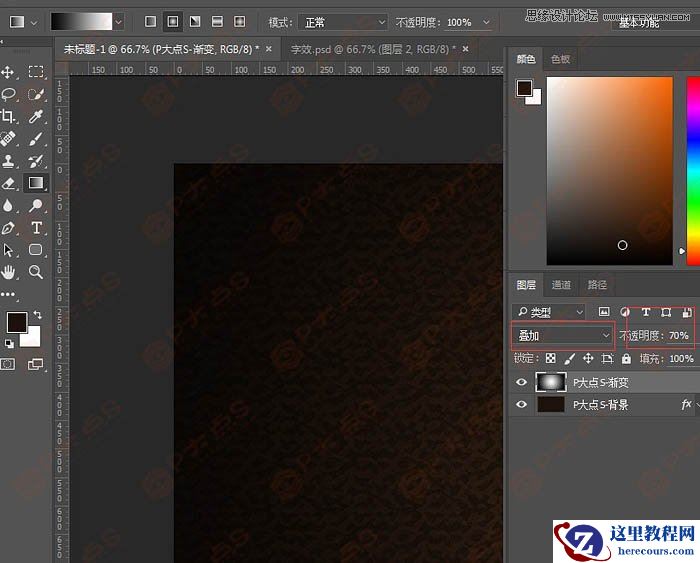The height and width of the screenshot is (563, 700).
Task: Lock layer position
Action: pos(588,359)
